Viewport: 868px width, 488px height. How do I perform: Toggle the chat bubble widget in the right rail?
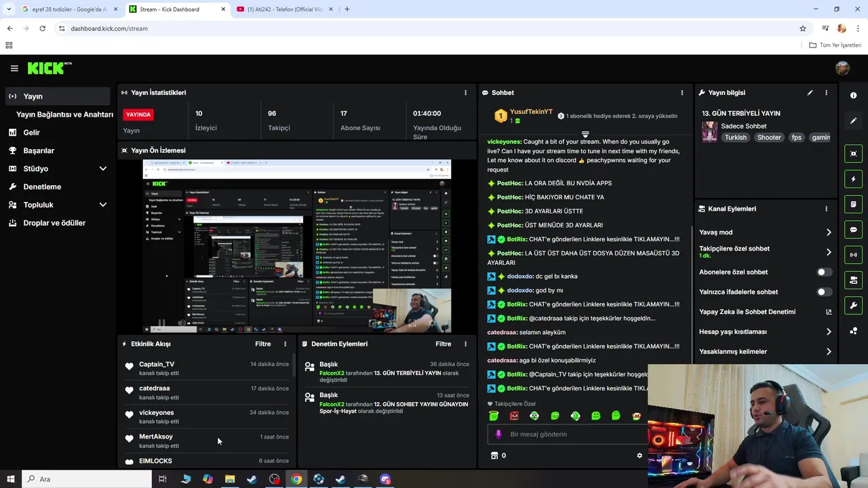[853, 230]
